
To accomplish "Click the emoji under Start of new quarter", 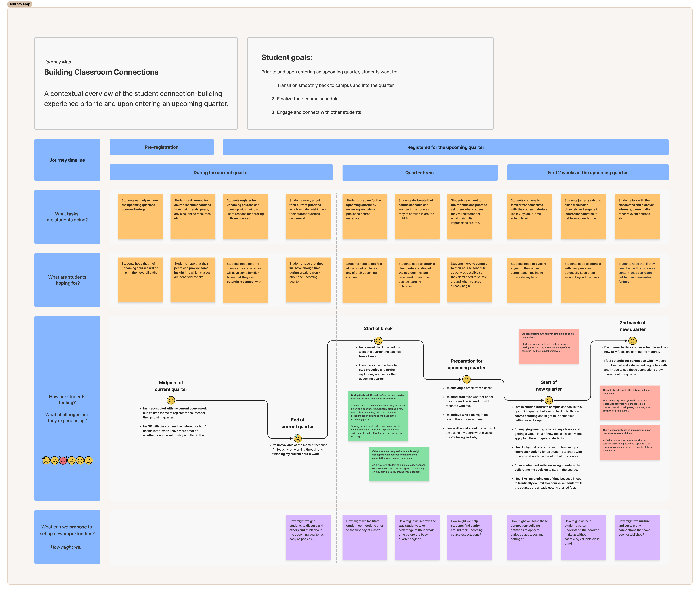I will tap(549, 400).
